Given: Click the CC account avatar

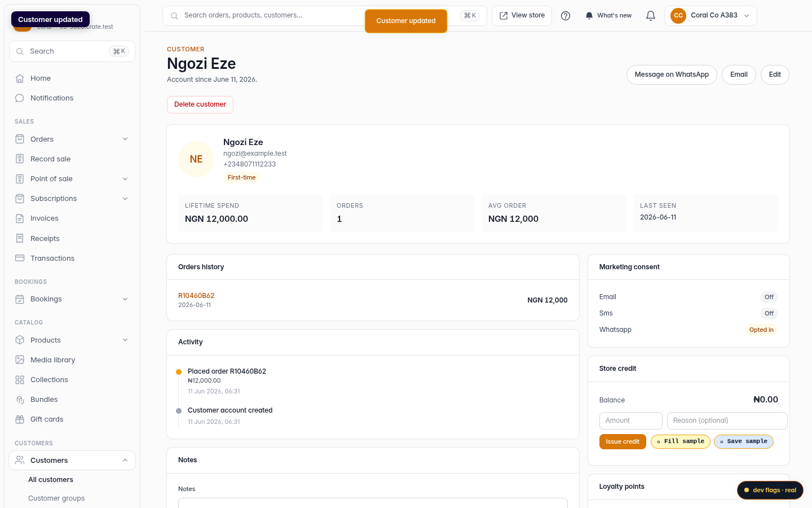Looking at the screenshot, I should point(678,16).
